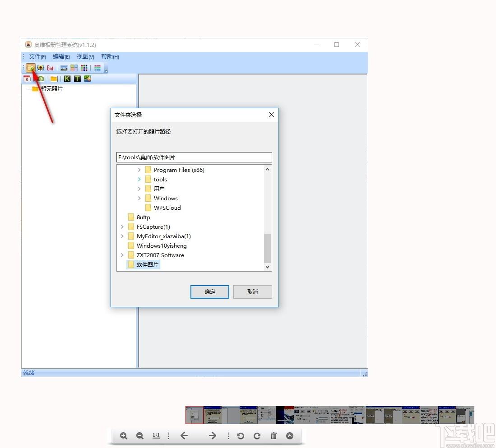This screenshot has width=496, height=448.
Task: Zoom in with the magnifier plus icon
Action: pyautogui.click(x=124, y=436)
